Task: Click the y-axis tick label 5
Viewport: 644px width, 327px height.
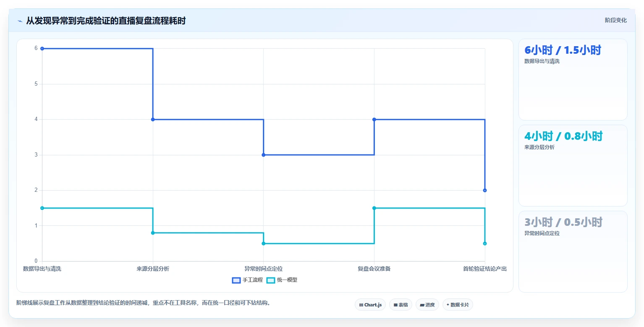Action: 36,84
